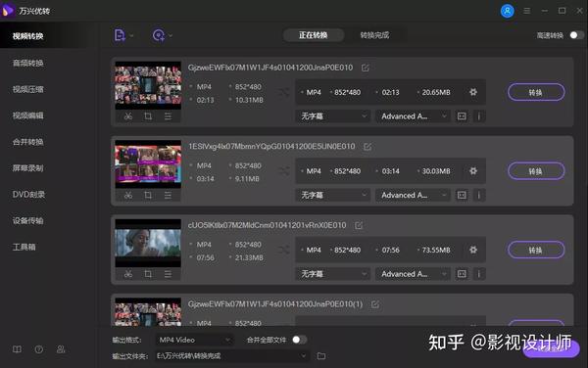Switch to the 正在转换 tab
The height and width of the screenshot is (368, 588).
coord(314,35)
